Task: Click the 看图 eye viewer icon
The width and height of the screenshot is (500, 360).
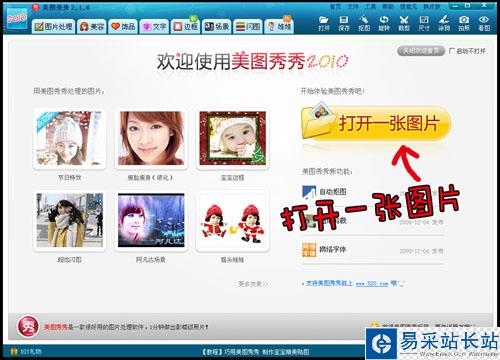Action: [x=484, y=23]
